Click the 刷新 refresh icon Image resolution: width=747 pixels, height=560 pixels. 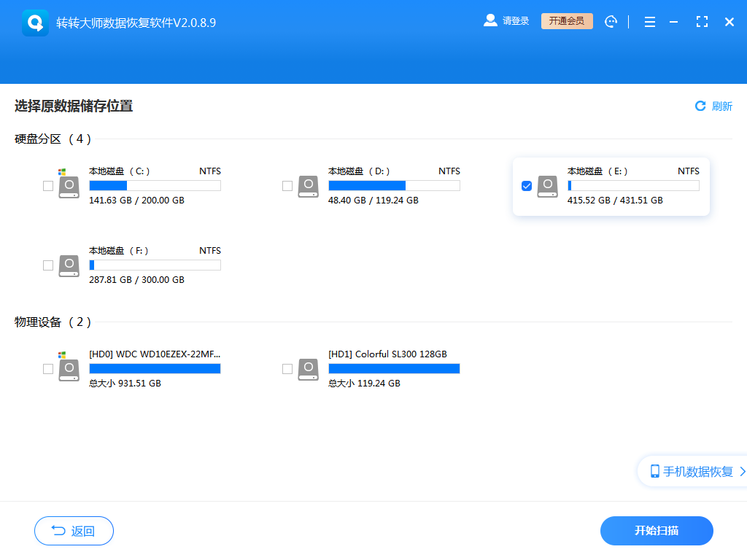point(700,106)
